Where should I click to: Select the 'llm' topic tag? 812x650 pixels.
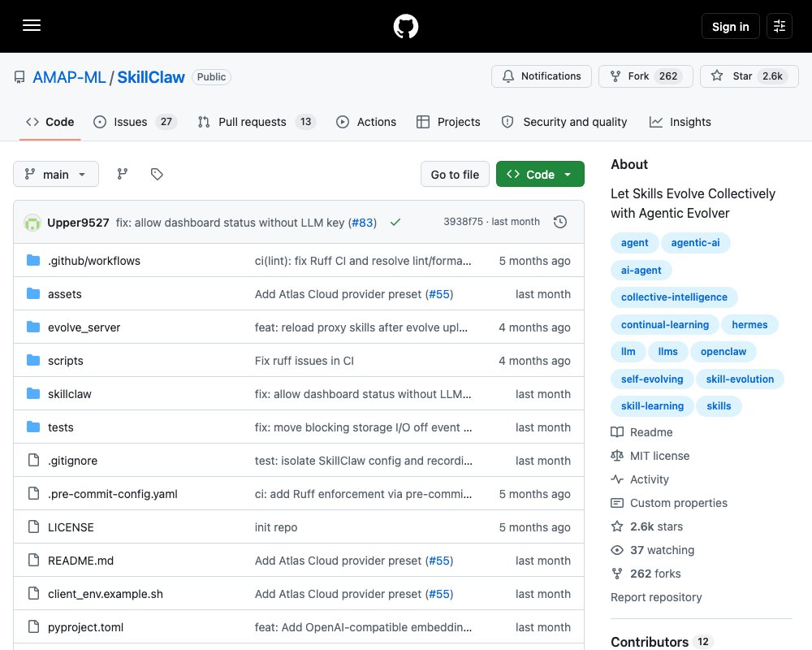pyautogui.click(x=628, y=352)
